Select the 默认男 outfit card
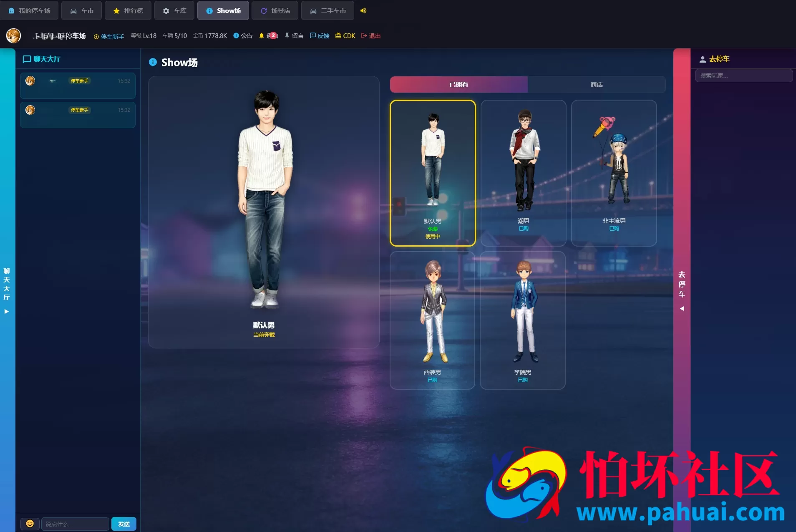Image resolution: width=796 pixels, height=532 pixels. [x=433, y=173]
